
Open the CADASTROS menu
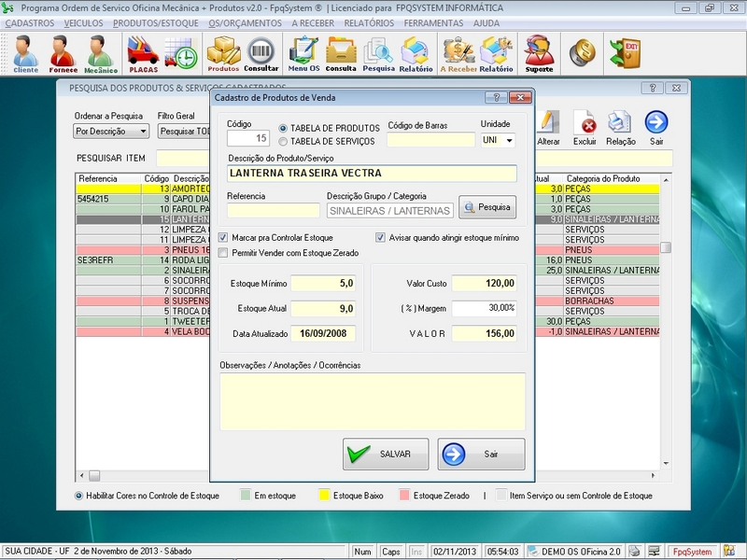click(30, 23)
